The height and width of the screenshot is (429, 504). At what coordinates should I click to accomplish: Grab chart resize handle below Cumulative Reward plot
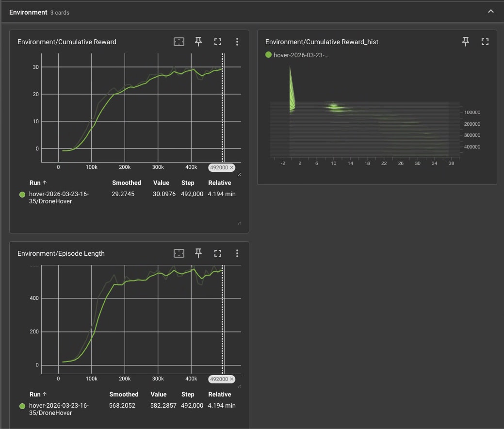(x=239, y=175)
